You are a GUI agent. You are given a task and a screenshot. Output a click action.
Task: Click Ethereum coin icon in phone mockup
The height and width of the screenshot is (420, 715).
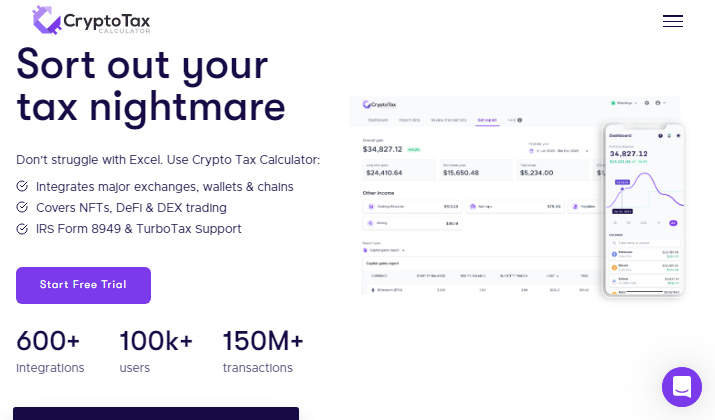(614, 254)
